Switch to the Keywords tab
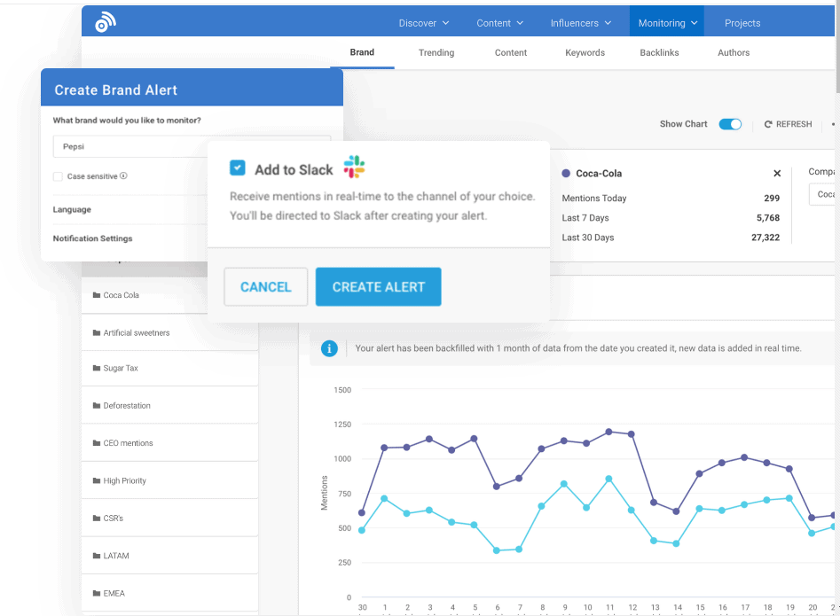This screenshot has width=840, height=616. pyautogui.click(x=585, y=52)
